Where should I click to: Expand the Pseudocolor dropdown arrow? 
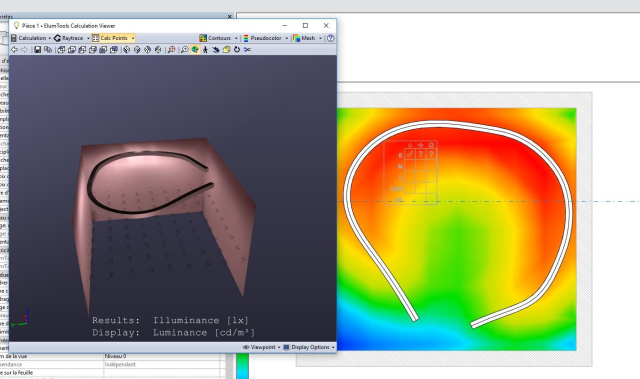[x=287, y=38]
